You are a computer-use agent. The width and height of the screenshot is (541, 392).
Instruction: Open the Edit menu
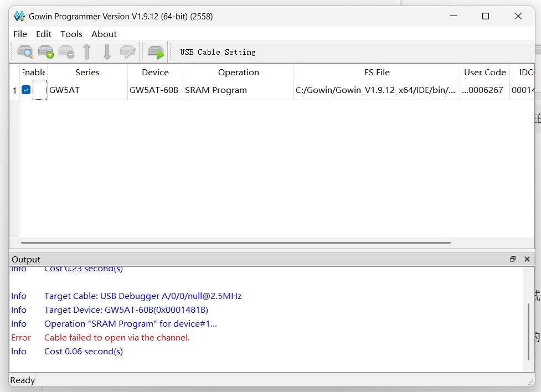click(44, 34)
